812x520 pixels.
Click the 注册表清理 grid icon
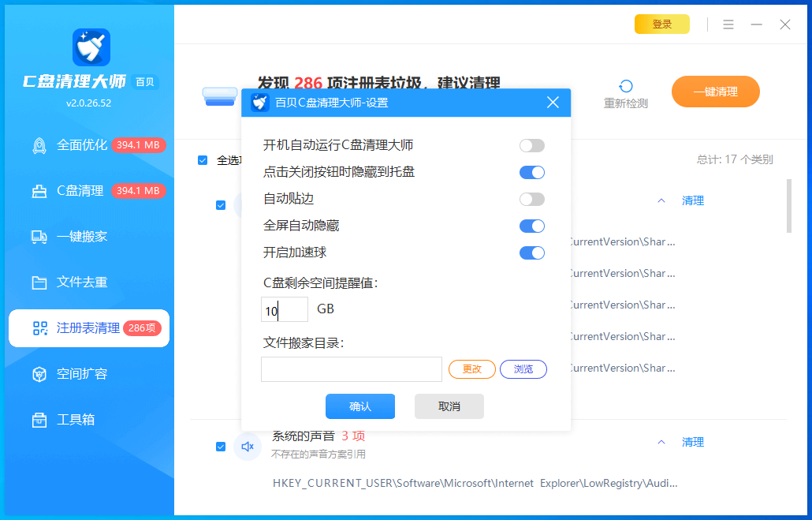(x=40, y=328)
